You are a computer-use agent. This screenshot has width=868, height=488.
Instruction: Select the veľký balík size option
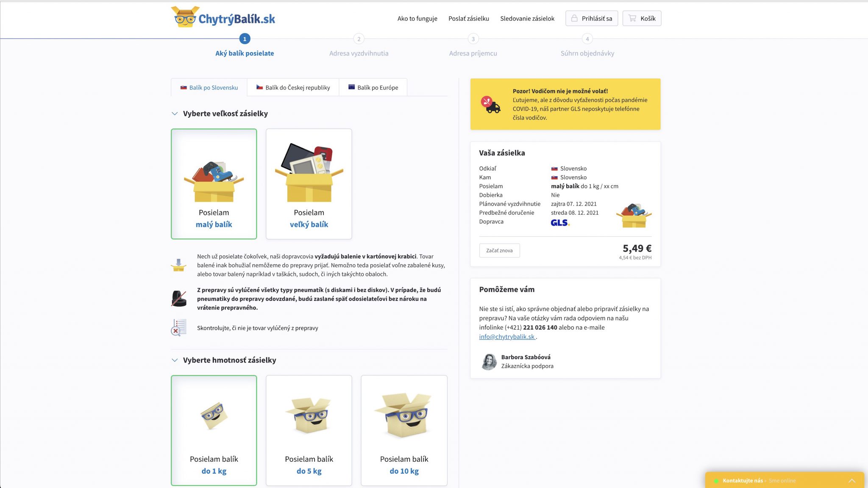[x=309, y=184]
